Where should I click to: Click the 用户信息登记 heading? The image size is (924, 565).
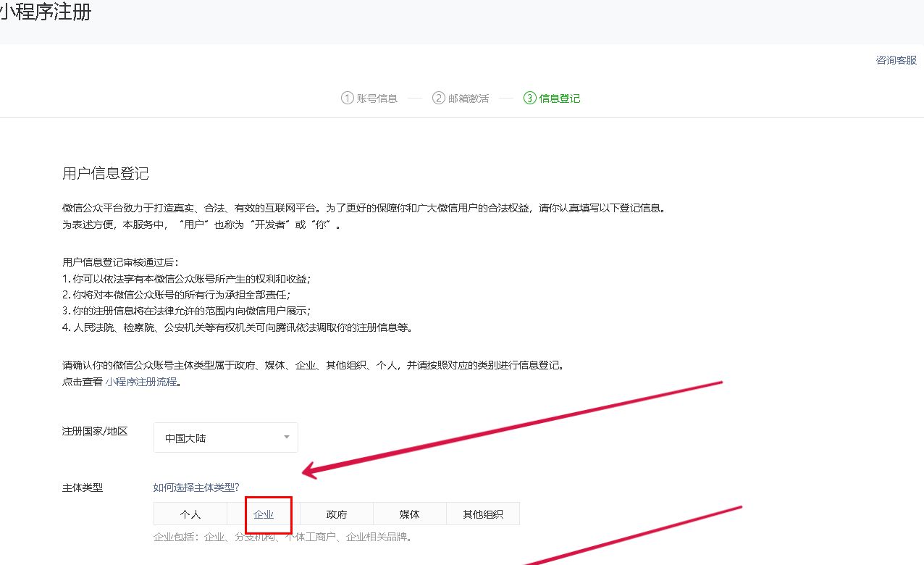pyautogui.click(x=106, y=173)
